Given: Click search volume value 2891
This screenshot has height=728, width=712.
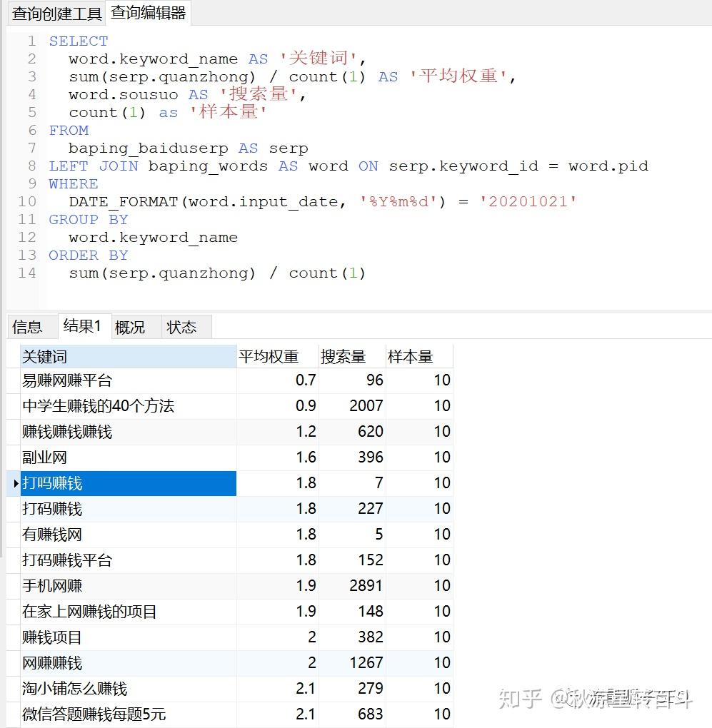Looking at the screenshot, I should pyautogui.click(x=352, y=586).
